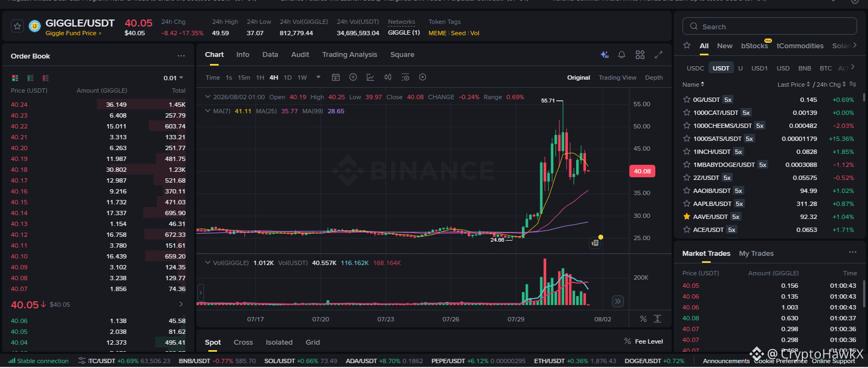Click the Search pairs field
This screenshot has width=868, height=368.
tap(769, 27)
